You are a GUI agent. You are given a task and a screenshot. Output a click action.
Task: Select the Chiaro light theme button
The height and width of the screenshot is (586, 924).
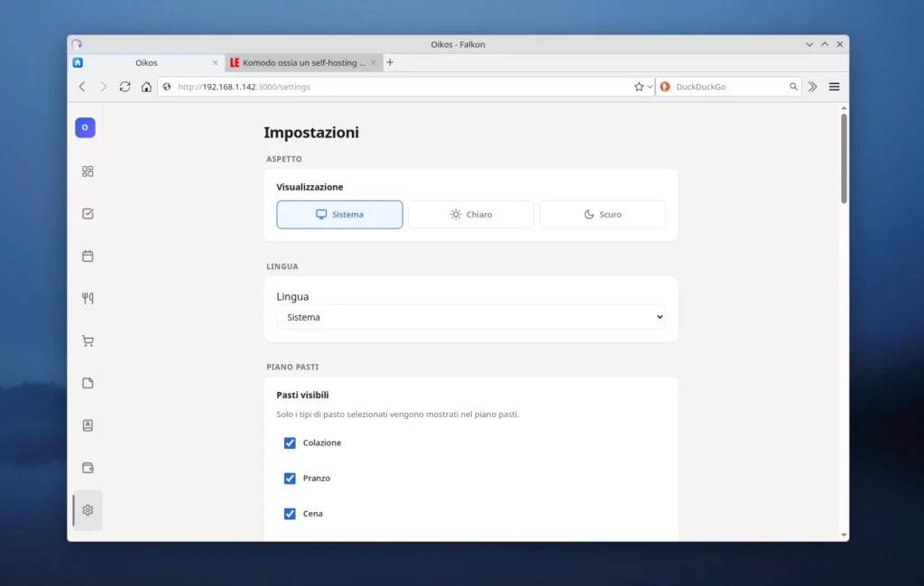pos(471,215)
